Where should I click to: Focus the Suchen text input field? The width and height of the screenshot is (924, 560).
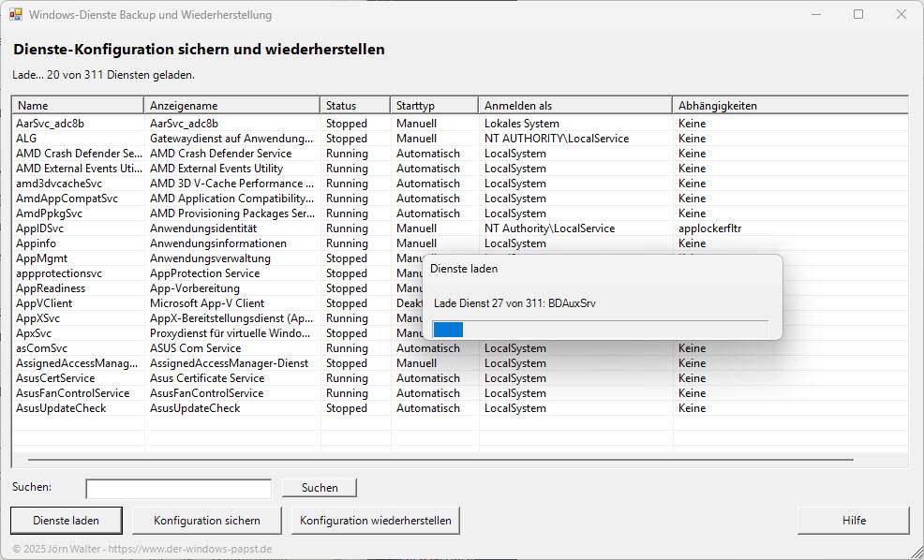pyautogui.click(x=178, y=489)
